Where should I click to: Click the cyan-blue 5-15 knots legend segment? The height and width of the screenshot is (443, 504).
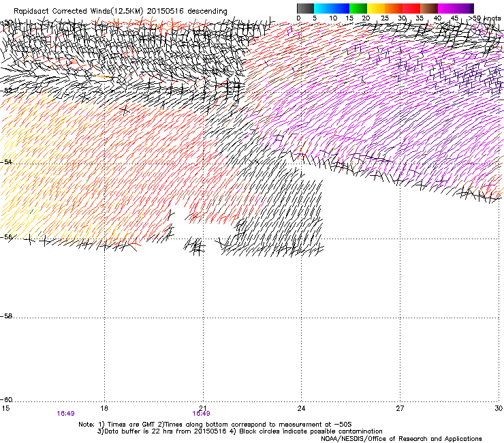[332, 8]
